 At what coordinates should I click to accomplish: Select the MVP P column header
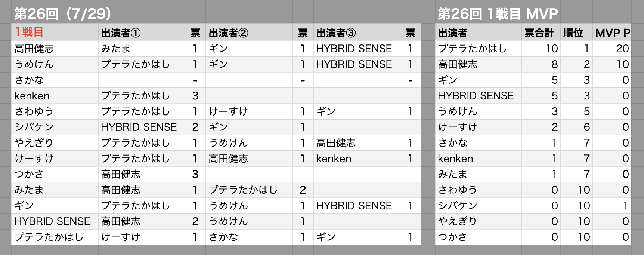tap(612, 33)
